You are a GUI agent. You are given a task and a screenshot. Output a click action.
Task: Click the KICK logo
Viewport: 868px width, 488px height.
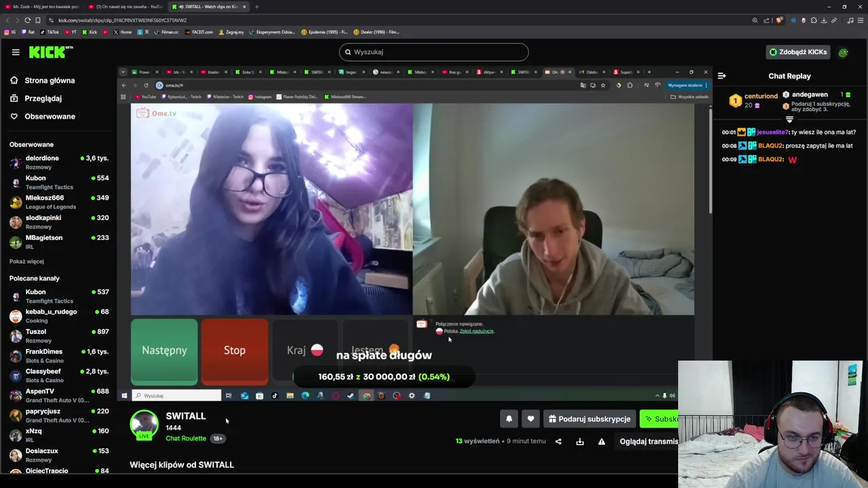click(x=51, y=52)
